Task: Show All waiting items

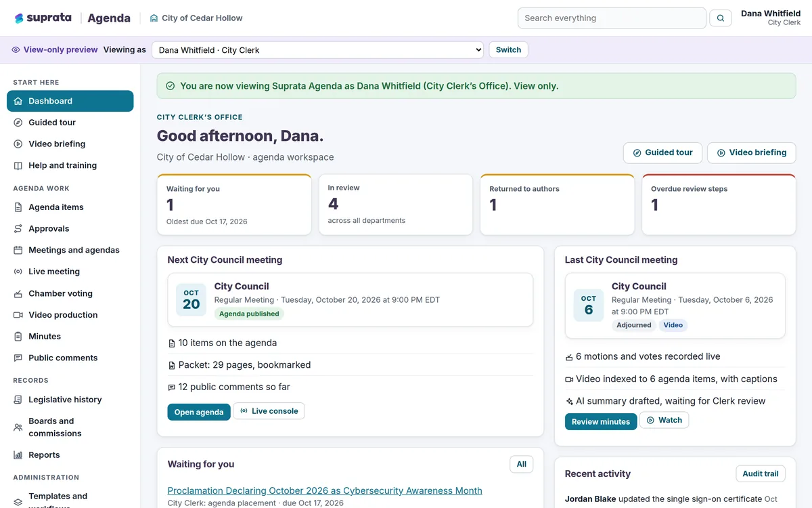Action: [x=522, y=464]
